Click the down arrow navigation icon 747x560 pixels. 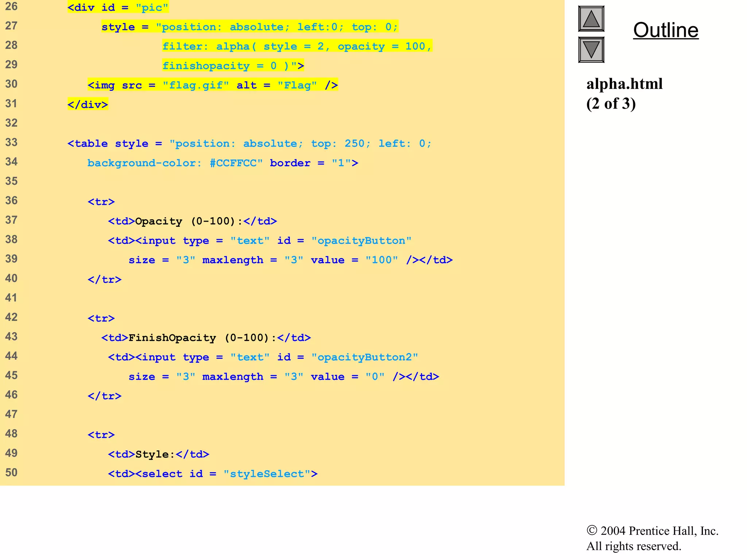tap(591, 50)
